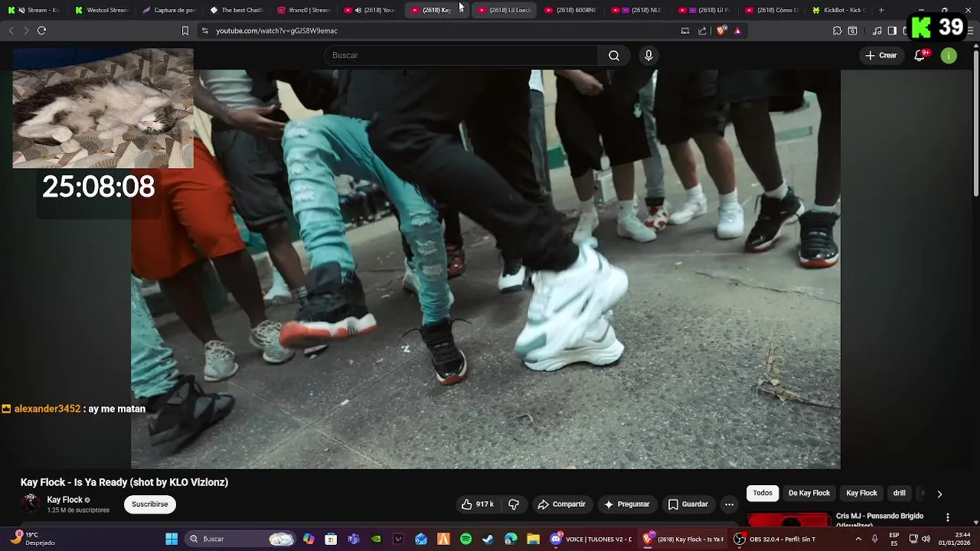Switch to the Lil Loaded tab
Screen dimensions: 980x551
pos(505,10)
